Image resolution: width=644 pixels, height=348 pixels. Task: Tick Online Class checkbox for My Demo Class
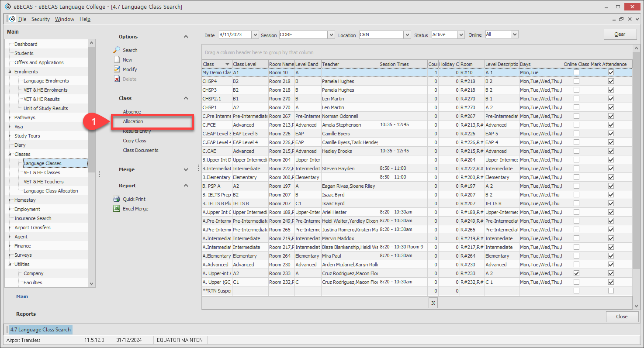coord(576,72)
